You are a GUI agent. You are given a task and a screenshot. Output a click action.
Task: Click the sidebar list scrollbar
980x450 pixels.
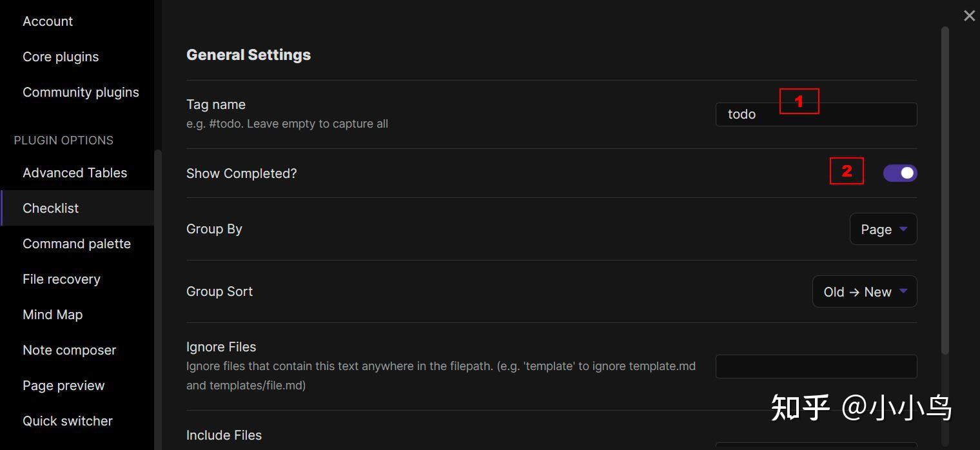point(158,297)
